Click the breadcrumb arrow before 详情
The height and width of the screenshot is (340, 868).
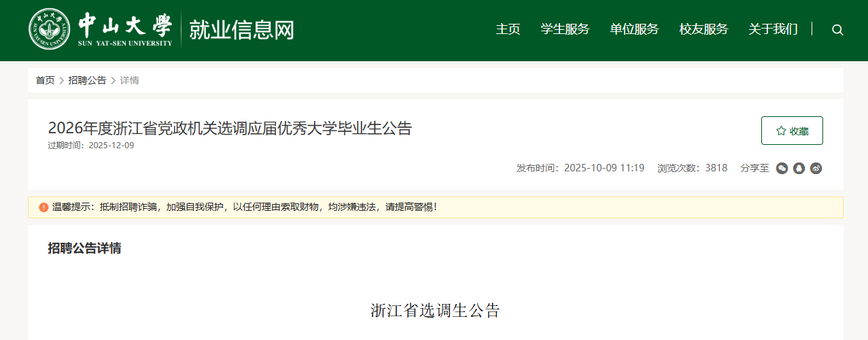[113, 80]
